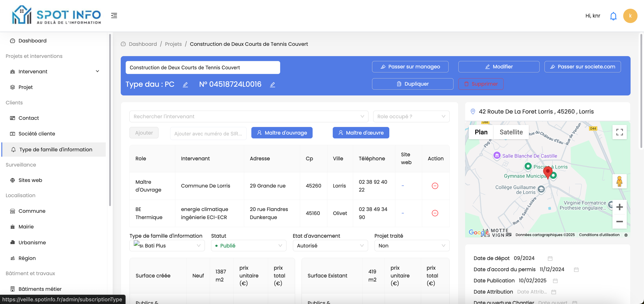The width and height of the screenshot is (644, 304).
Task: Click the Spot Info logo
Action: coord(57,15)
